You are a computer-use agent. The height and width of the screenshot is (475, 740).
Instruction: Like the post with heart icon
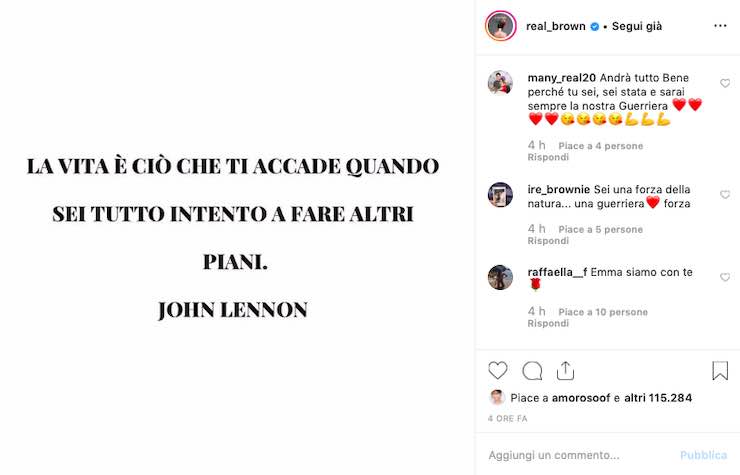click(497, 371)
